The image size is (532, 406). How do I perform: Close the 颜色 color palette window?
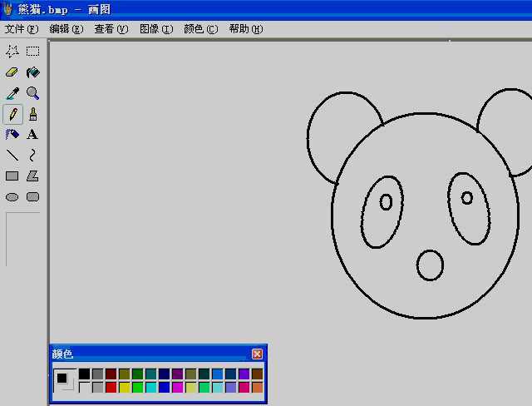(x=257, y=354)
